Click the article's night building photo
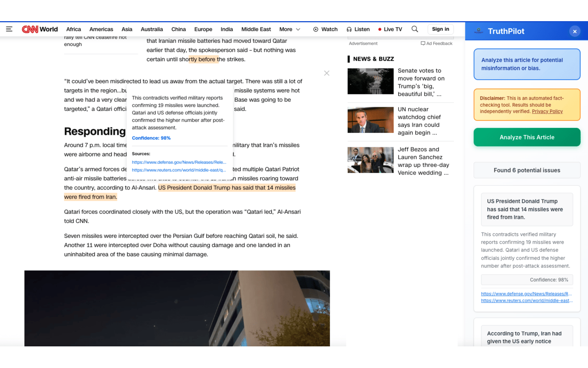Image resolution: width=588 pixels, height=368 pixels. [177, 308]
